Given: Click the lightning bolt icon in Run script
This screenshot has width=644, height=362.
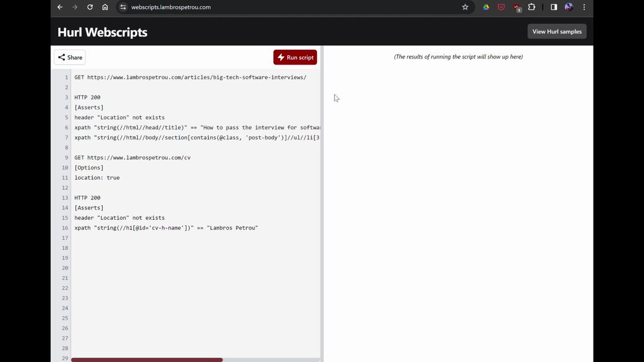Looking at the screenshot, I should click(x=281, y=57).
